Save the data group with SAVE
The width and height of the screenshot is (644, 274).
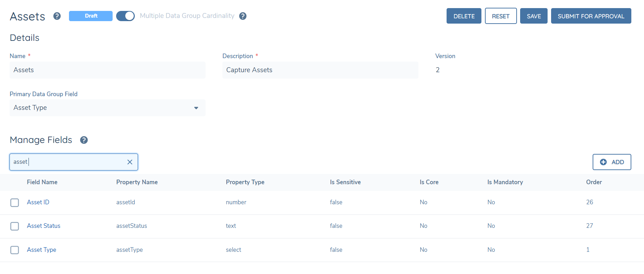click(x=533, y=16)
